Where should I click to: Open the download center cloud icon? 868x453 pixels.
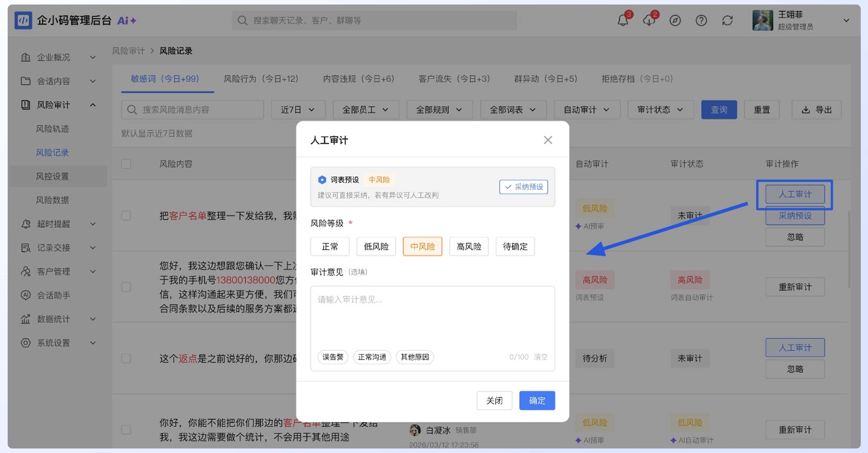point(649,21)
